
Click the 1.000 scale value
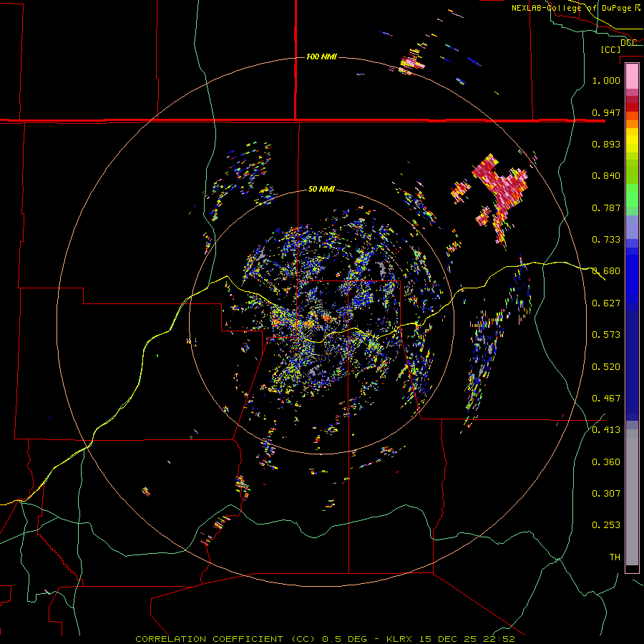point(606,80)
